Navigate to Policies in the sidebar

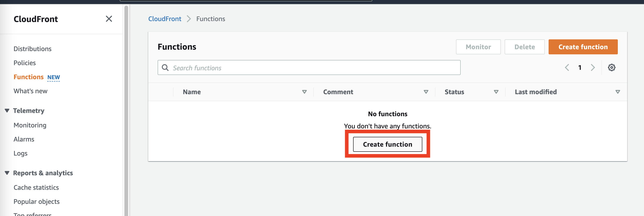point(25,63)
